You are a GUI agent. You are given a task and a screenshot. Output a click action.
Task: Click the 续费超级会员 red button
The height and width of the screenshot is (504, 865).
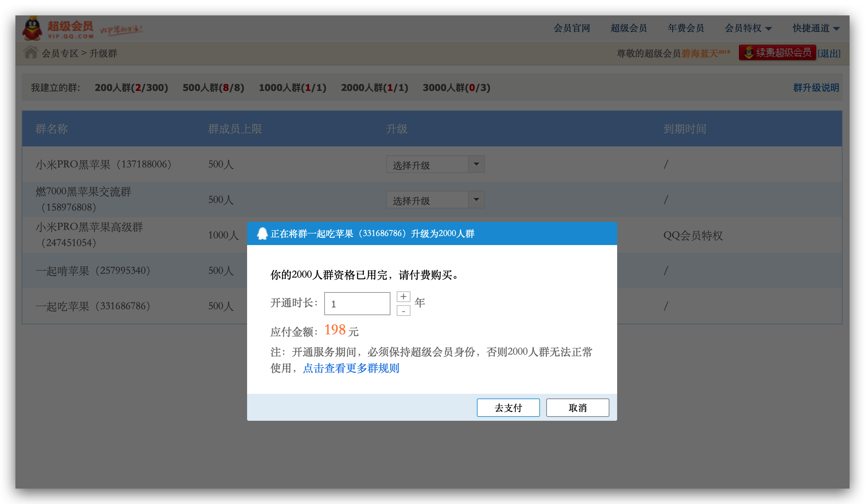pos(777,53)
